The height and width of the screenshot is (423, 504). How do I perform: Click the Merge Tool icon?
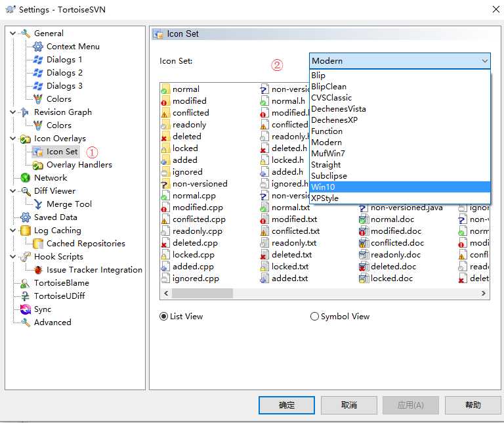[x=38, y=204]
